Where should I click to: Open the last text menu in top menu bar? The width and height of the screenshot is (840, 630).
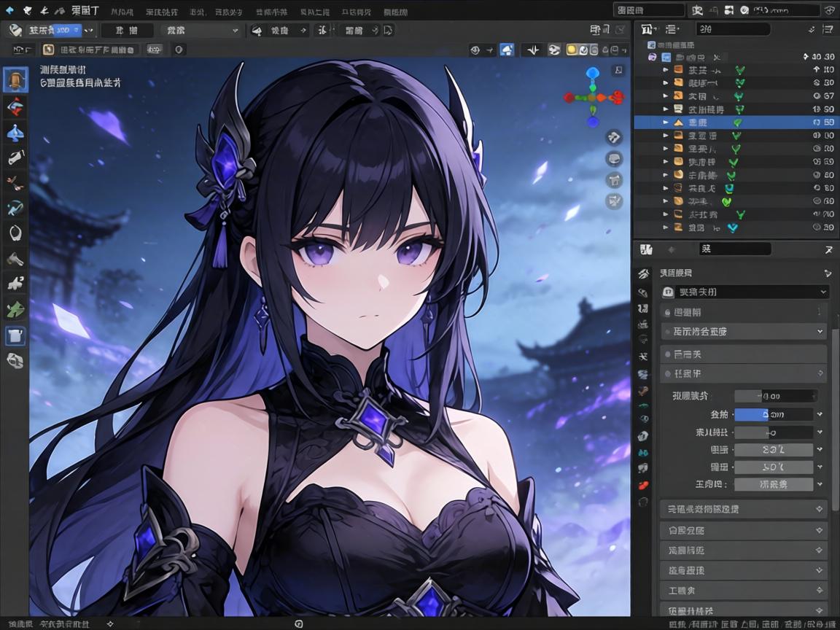[x=395, y=12]
